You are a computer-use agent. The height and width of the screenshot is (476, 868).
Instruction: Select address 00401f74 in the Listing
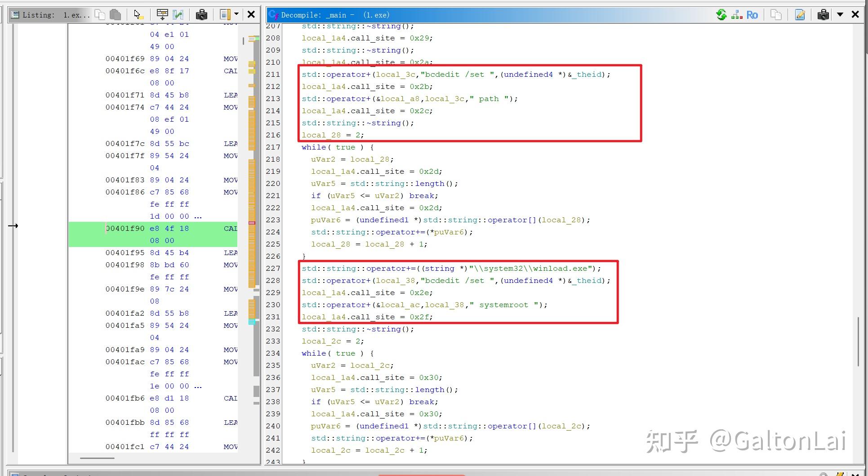[125, 107]
